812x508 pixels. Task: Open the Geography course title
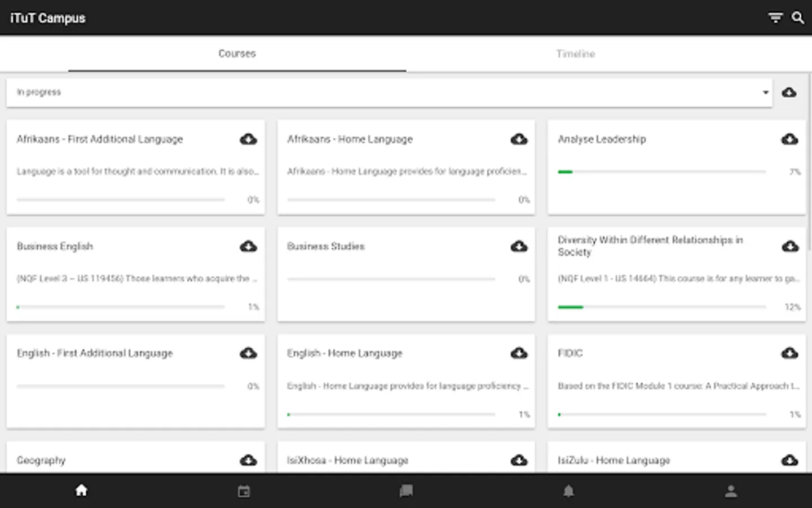41,460
